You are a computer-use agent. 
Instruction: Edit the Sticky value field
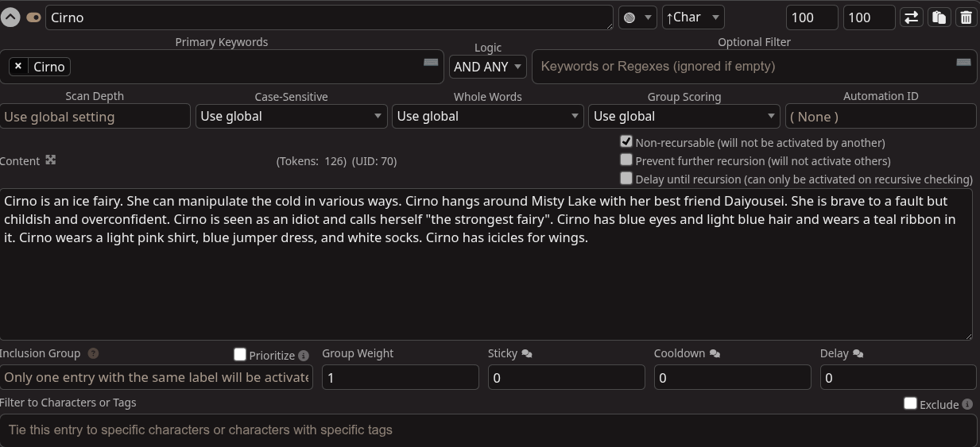[x=567, y=377]
